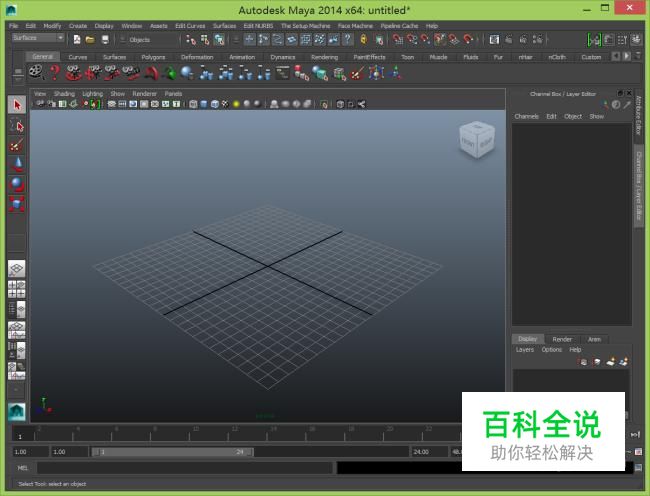This screenshot has width=650, height=496.
Task: Open the viewport Shading menu
Action: tap(64, 93)
